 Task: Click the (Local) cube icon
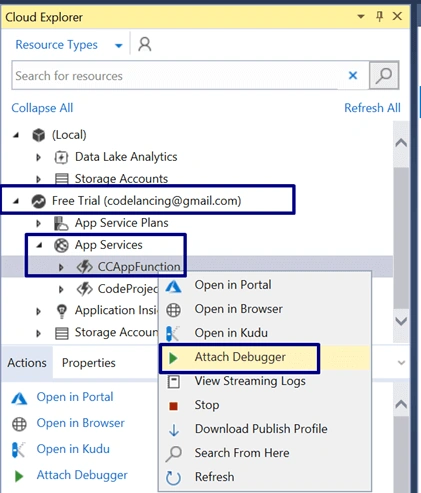(x=38, y=135)
